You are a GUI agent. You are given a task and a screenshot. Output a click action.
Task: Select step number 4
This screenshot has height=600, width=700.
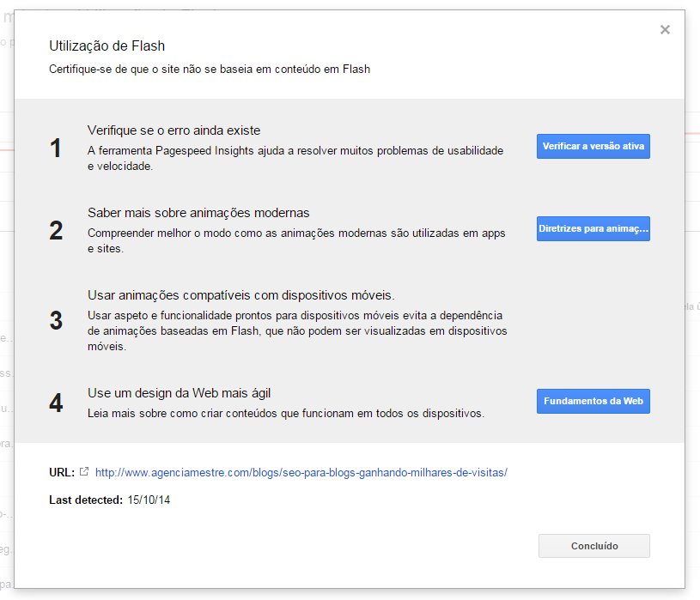coord(56,403)
